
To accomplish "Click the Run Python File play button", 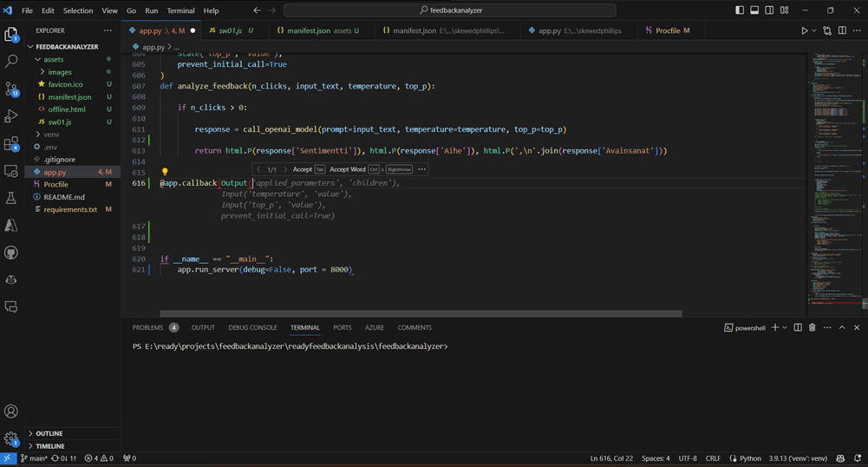I will (805, 30).
